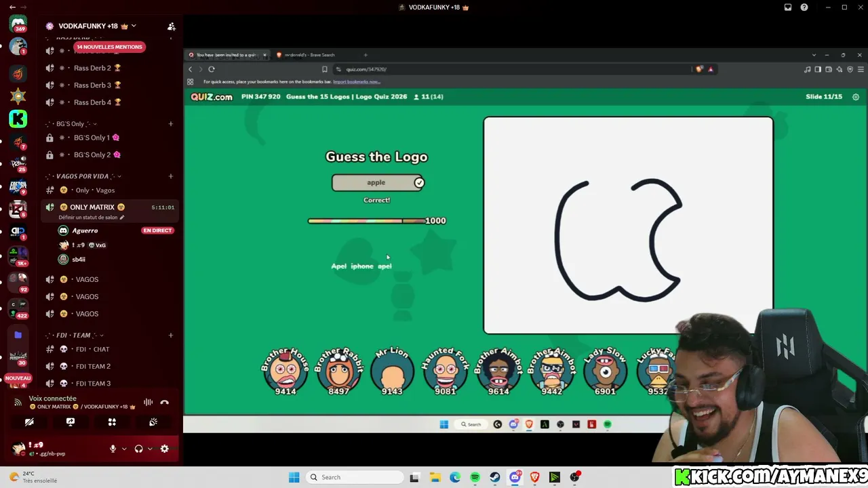Join the Rass Derb 2 voice channel

click(x=110, y=68)
